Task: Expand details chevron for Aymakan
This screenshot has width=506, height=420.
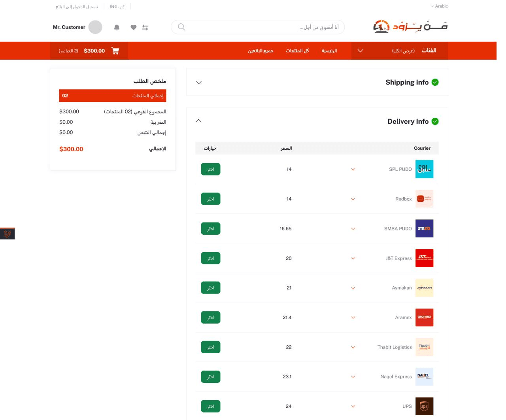Action: pos(353,288)
